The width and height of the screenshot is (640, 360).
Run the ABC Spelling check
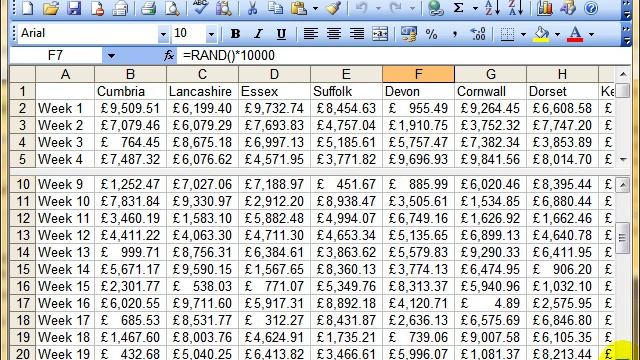(200, 8)
